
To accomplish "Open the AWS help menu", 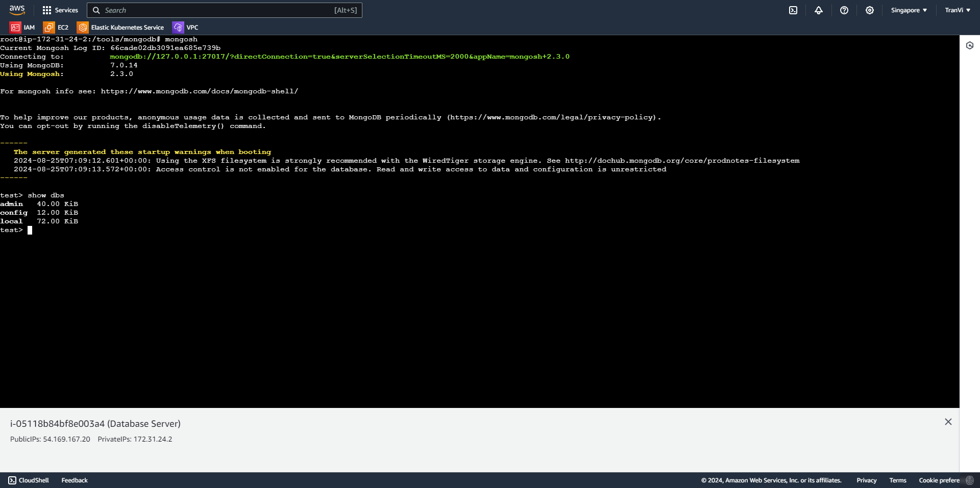I will (844, 10).
